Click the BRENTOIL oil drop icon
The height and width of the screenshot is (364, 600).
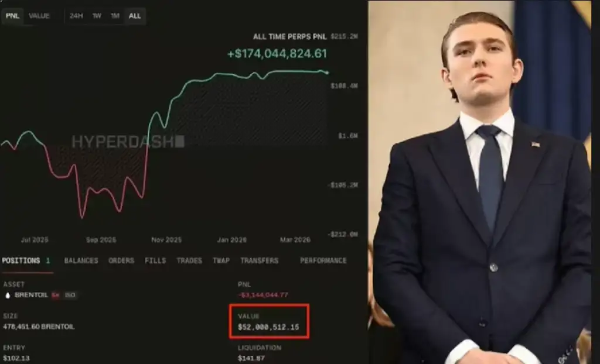coord(8,295)
